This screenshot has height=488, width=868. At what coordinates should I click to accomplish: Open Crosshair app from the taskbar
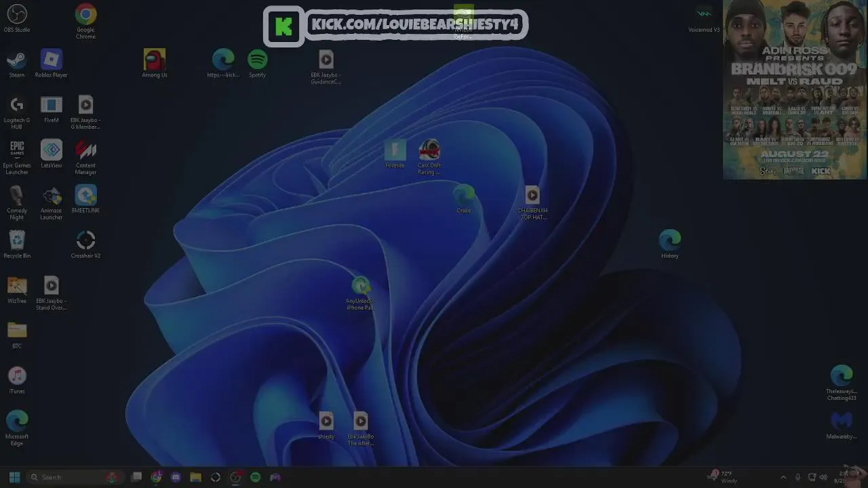[216, 477]
